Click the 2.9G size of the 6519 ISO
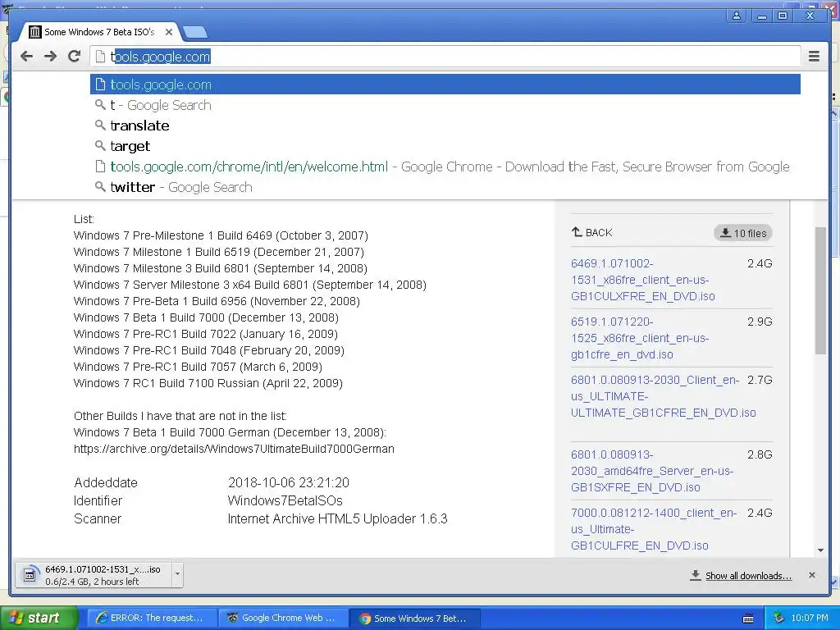 (760, 322)
